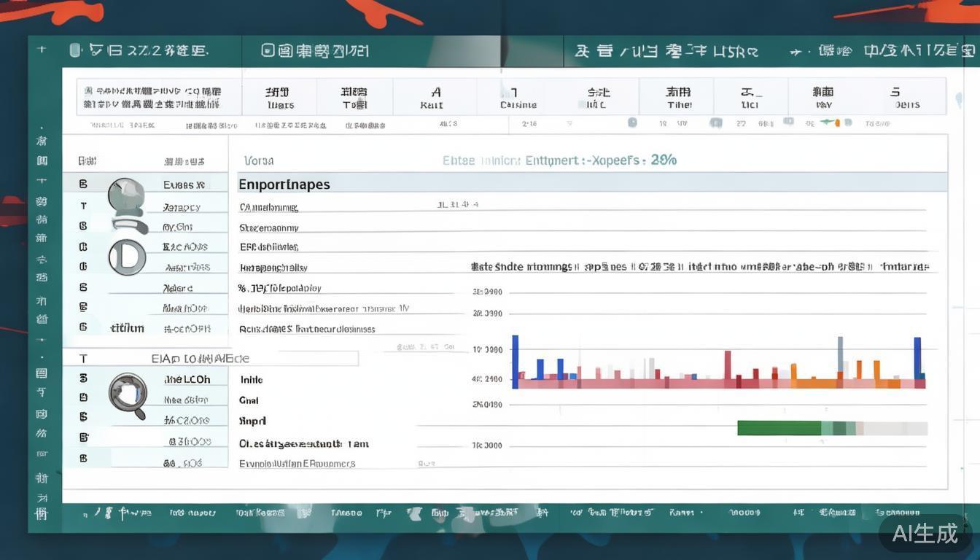This screenshot has height=560, width=980.
Task: Click the 'Inilte' row label
Action: click(x=252, y=380)
